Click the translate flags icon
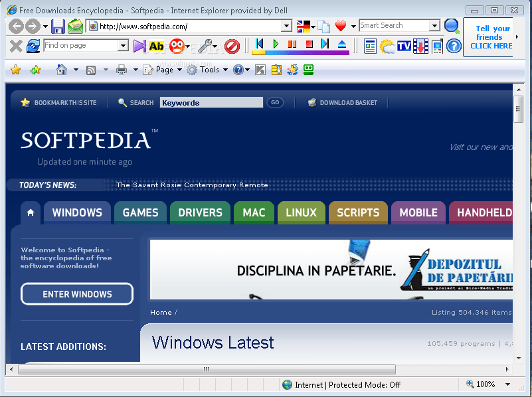 coord(304,26)
